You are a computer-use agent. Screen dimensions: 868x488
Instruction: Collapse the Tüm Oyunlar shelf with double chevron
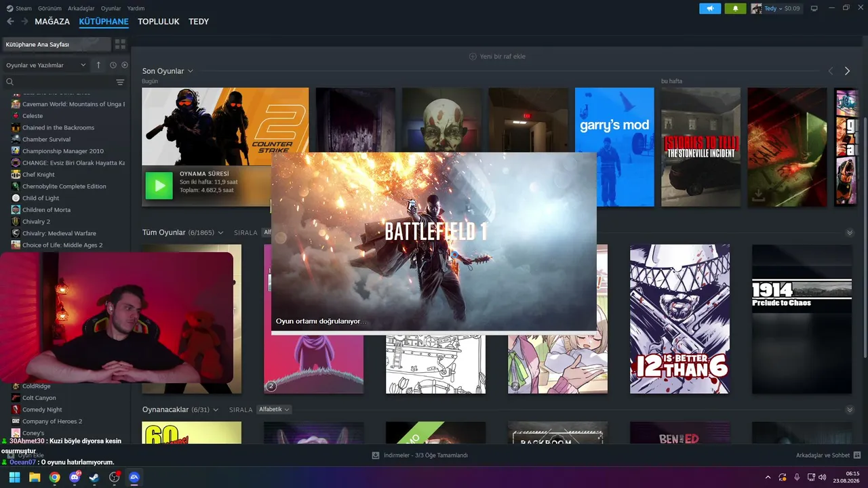pyautogui.click(x=850, y=232)
